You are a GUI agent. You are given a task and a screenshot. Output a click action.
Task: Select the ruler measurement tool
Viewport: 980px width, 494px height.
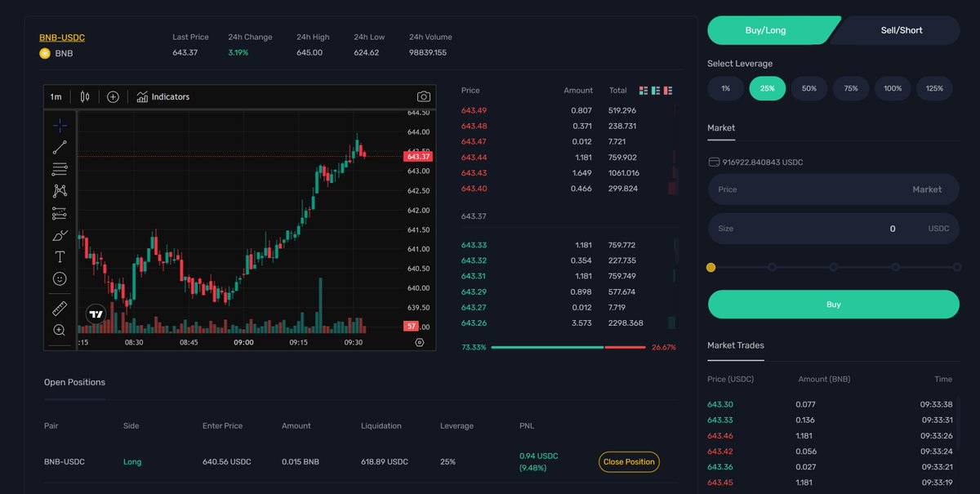[x=59, y=308]
